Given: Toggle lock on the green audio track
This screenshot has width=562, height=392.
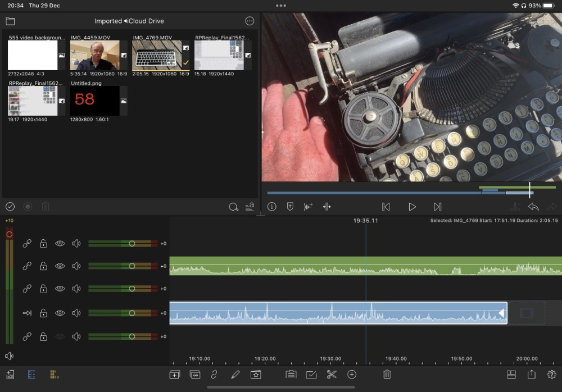Looking at the screenshot, I should click(x=43, y=266).
